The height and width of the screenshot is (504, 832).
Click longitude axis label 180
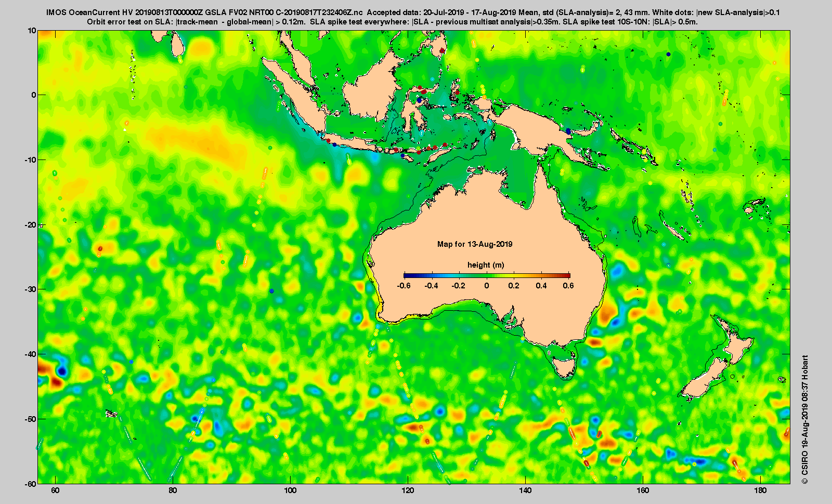pos(760,490)
